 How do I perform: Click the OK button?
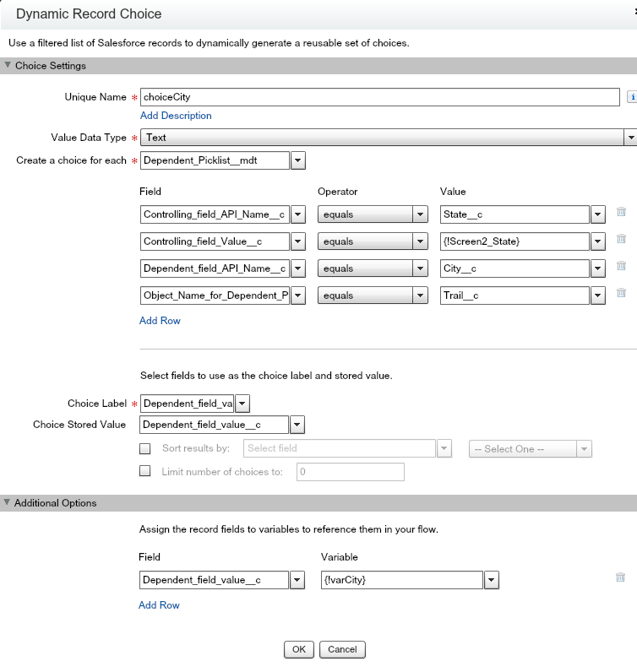(299, 649)
